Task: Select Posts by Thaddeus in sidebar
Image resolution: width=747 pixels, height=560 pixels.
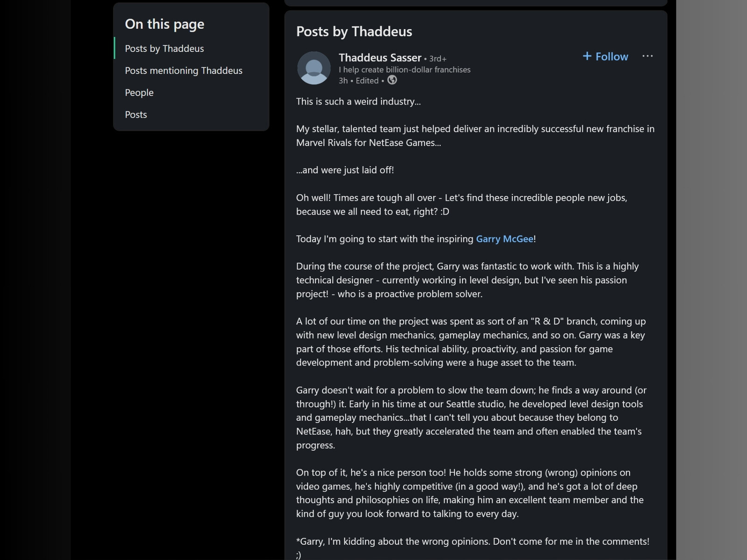Action: tap(164, 49)
